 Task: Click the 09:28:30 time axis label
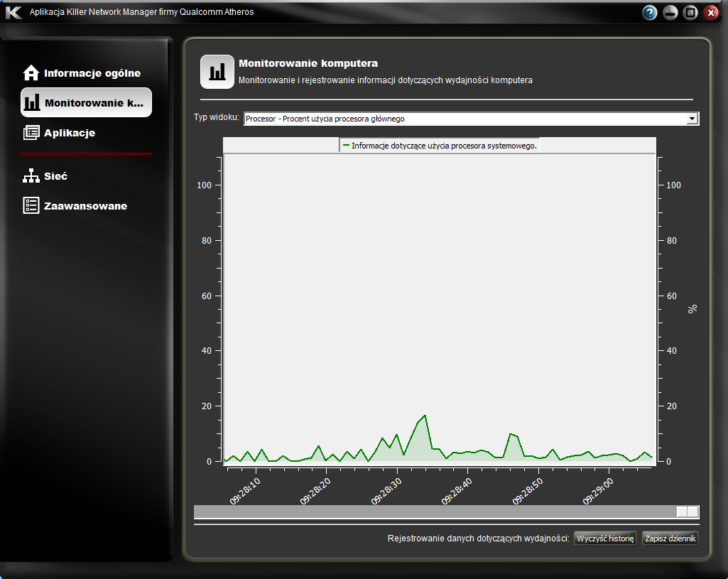coord(386,491)
